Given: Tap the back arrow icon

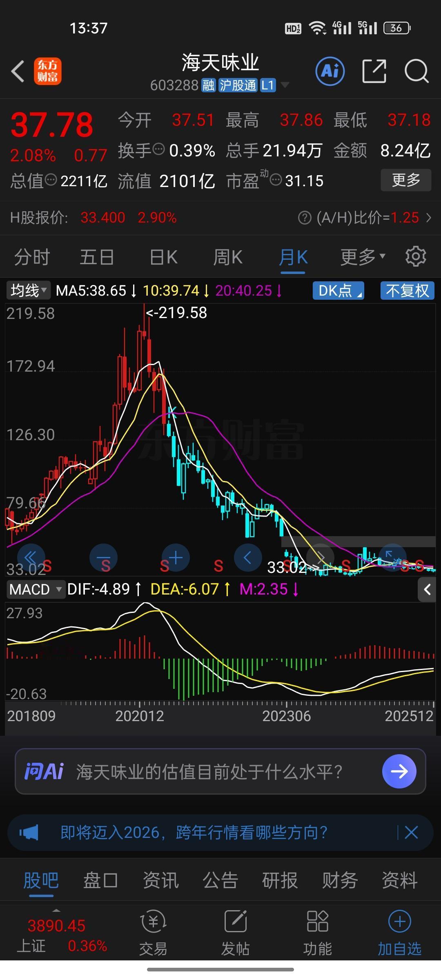Looking at the screenshot, I should pyautogui.click(x=18, y=71).
